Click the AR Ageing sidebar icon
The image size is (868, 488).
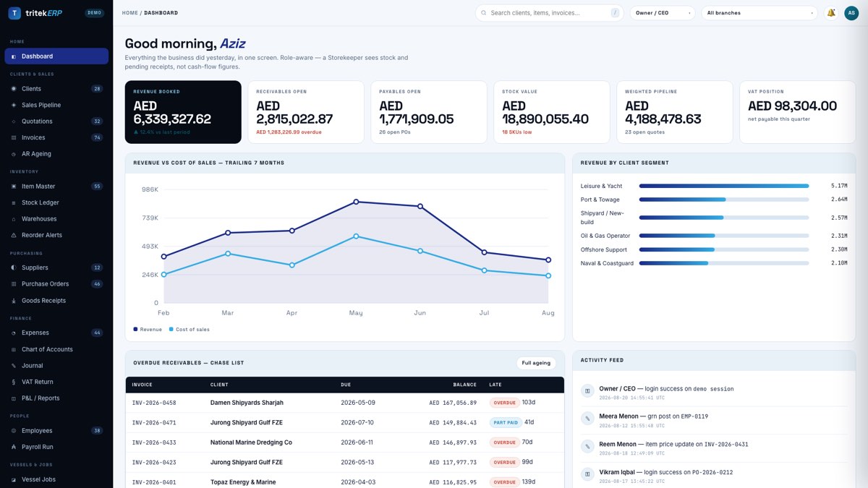click(x=14, y=154)
